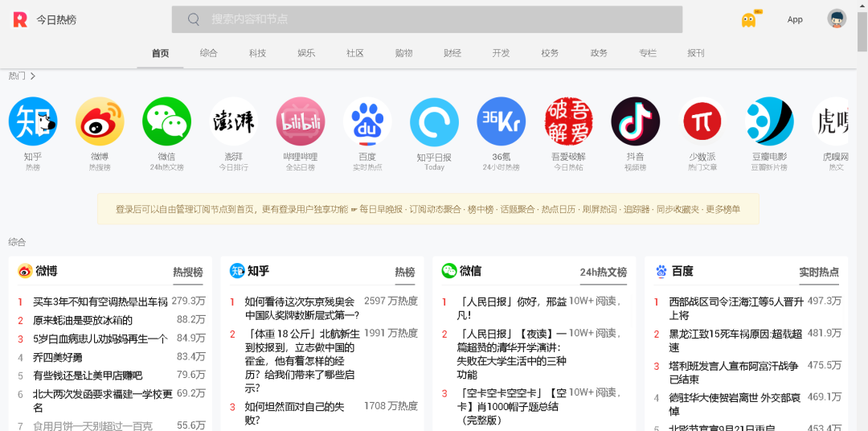Focus the 搜索内容和节点 search field
Viewport: 868px width, 431px height.
[x=427, y=19]
